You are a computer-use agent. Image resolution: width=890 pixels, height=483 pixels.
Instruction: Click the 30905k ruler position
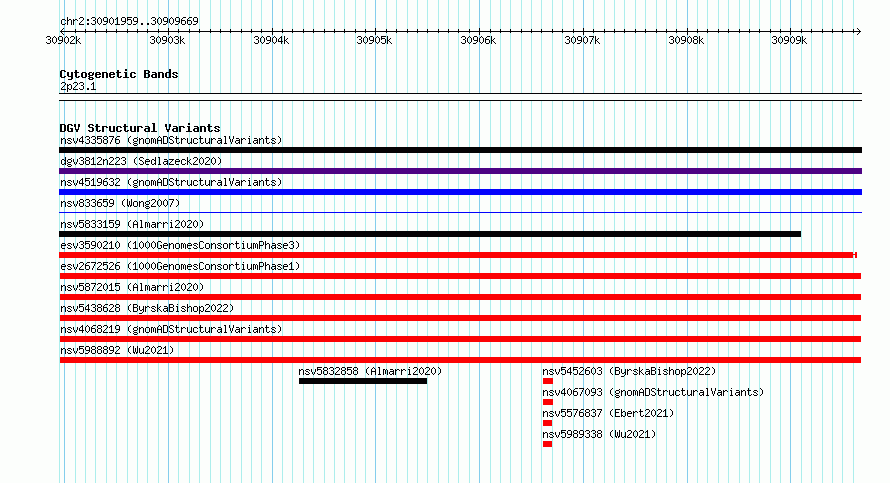tap(374, 40)
